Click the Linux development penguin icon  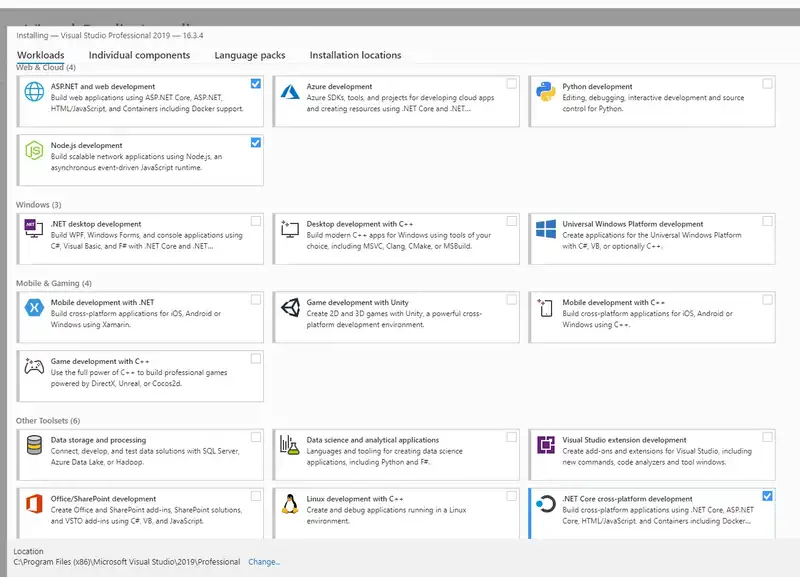click(x=290, y=503)
